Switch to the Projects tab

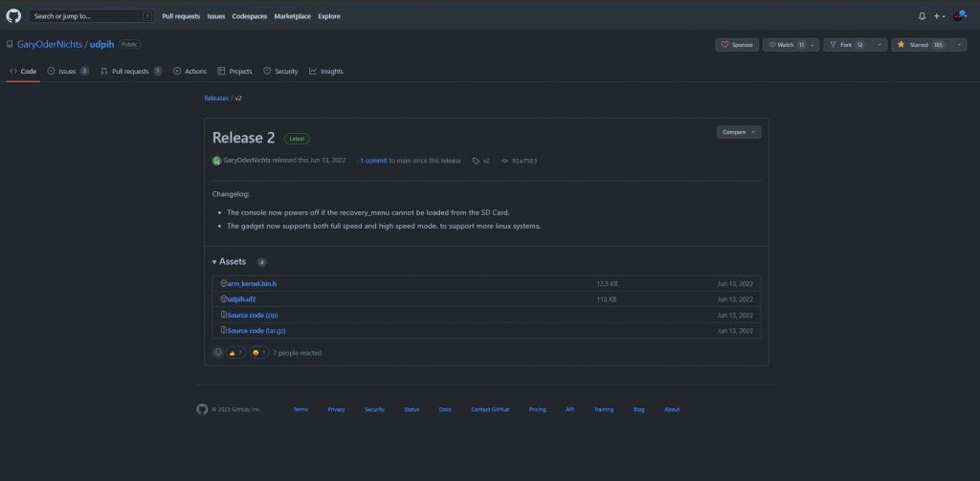(x=234, y=71)
